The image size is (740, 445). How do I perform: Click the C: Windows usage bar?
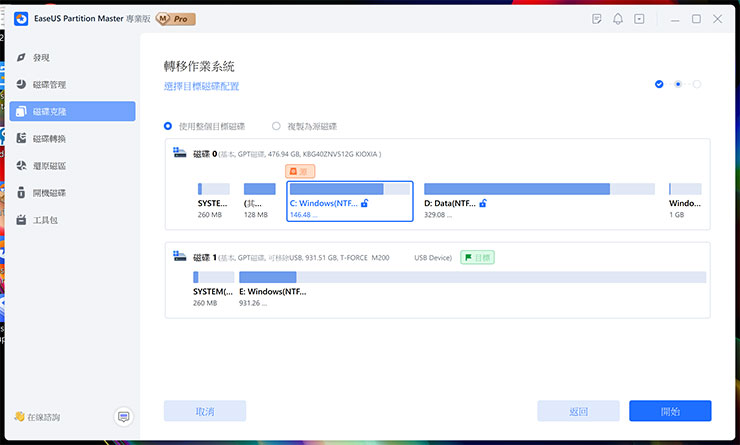tap(350, 189)
